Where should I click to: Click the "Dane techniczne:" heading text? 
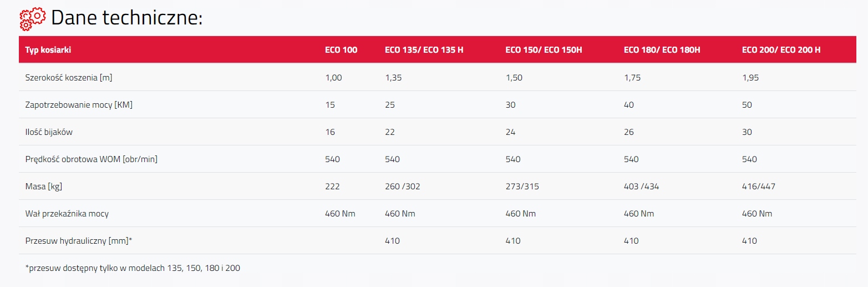tap(126, 18)
